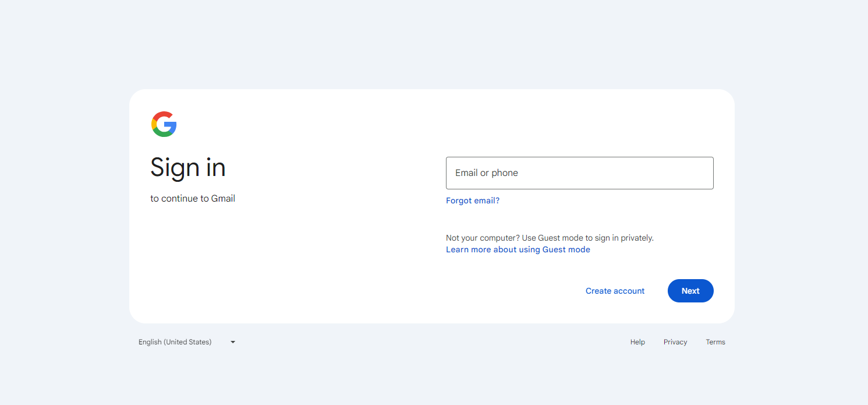Open Learn more about using Guest mode
This screenshot has height=405, width=868.
(518, 249)
